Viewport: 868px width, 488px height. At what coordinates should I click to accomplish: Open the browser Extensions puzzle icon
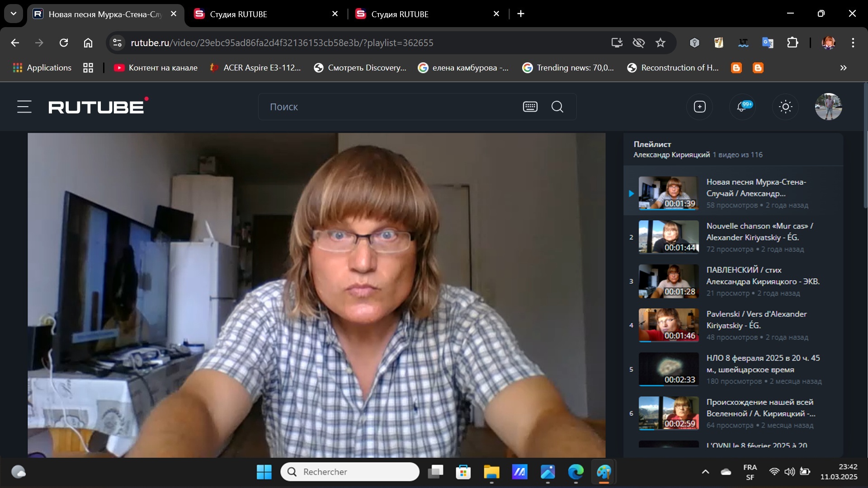click(793, 43)
